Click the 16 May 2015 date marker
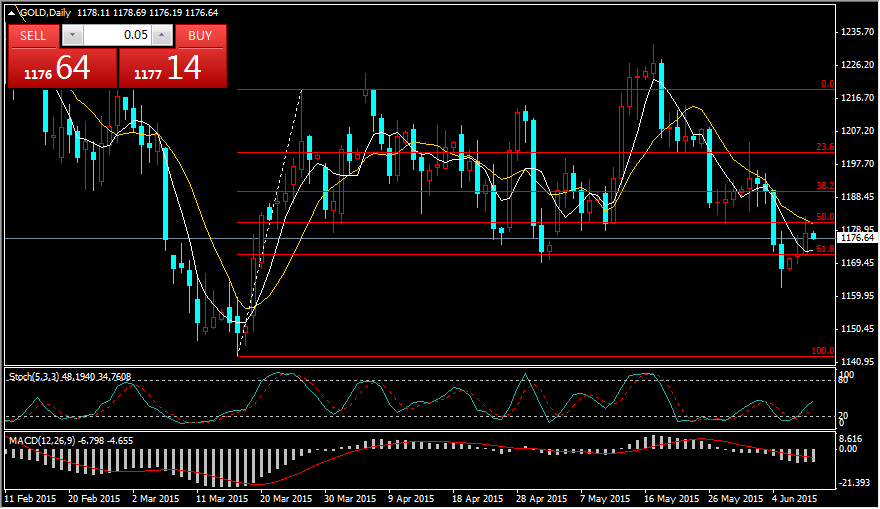 pyautogui.click(x=666, y=498)
